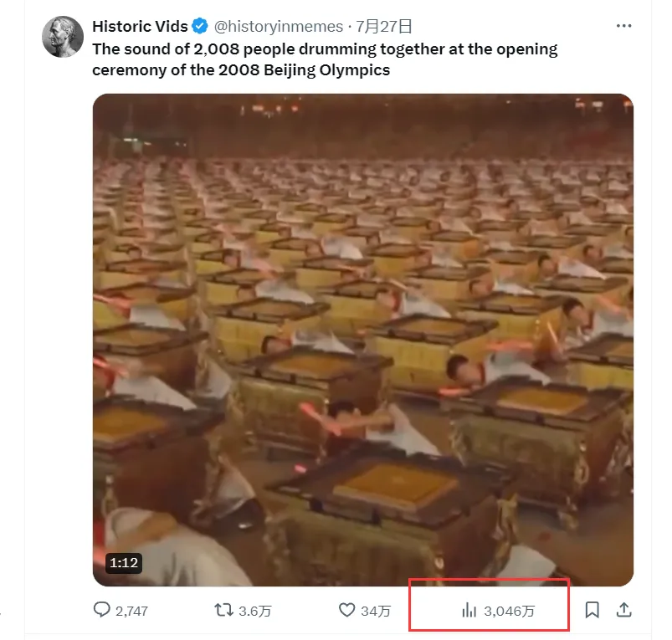The height and width of the screenshot is (640, 672).
Task: Click the 3,046万 views count
Action: (510, 611)
